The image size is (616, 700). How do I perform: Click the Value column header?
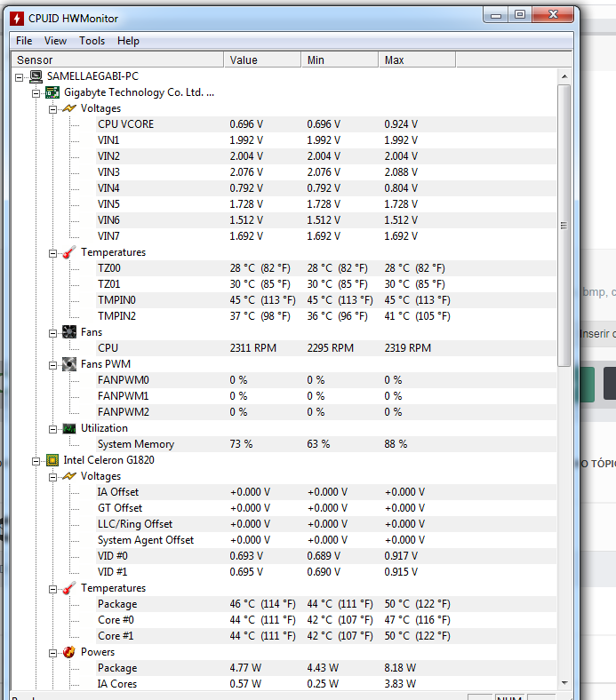[262, 60]
